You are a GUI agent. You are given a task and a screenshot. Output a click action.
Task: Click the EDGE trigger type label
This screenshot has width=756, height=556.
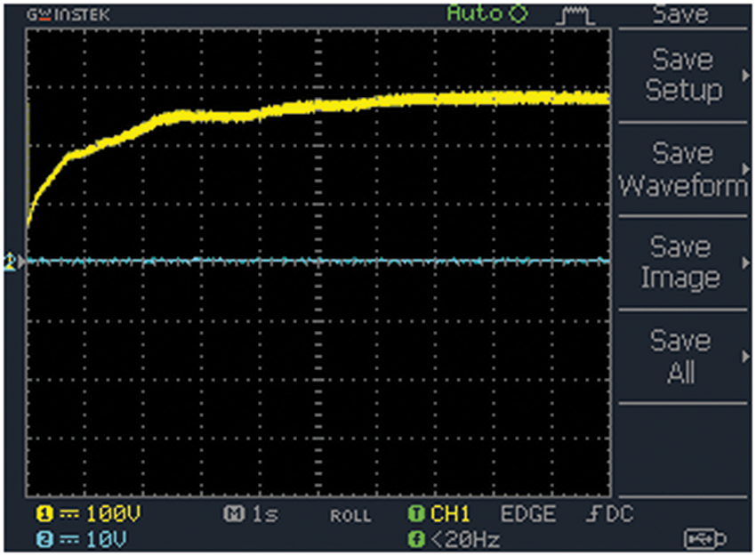coord(527,514)
